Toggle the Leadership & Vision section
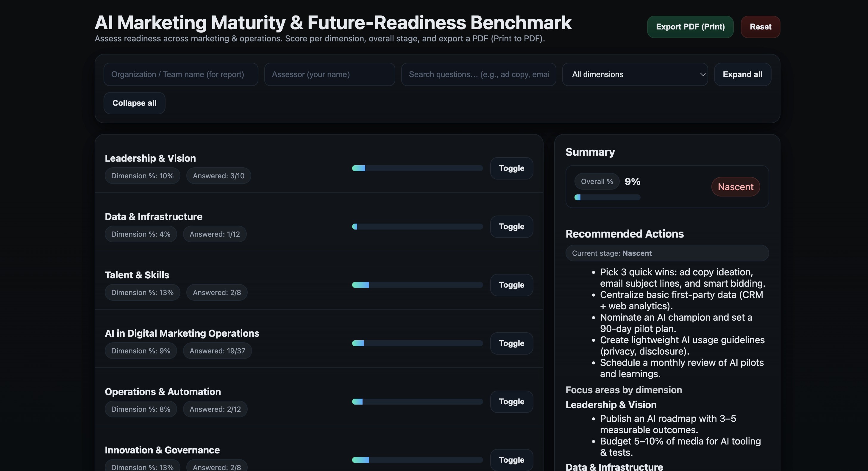 coord(511,168)
